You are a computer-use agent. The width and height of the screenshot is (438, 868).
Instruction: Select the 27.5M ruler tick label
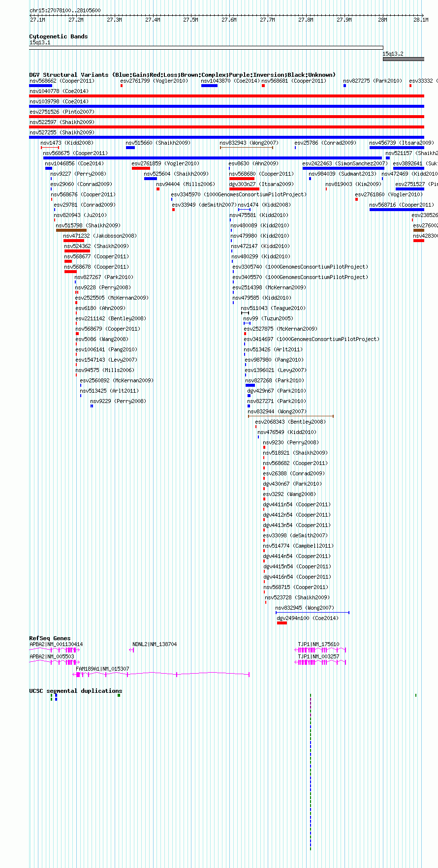[x=190, y=20]
